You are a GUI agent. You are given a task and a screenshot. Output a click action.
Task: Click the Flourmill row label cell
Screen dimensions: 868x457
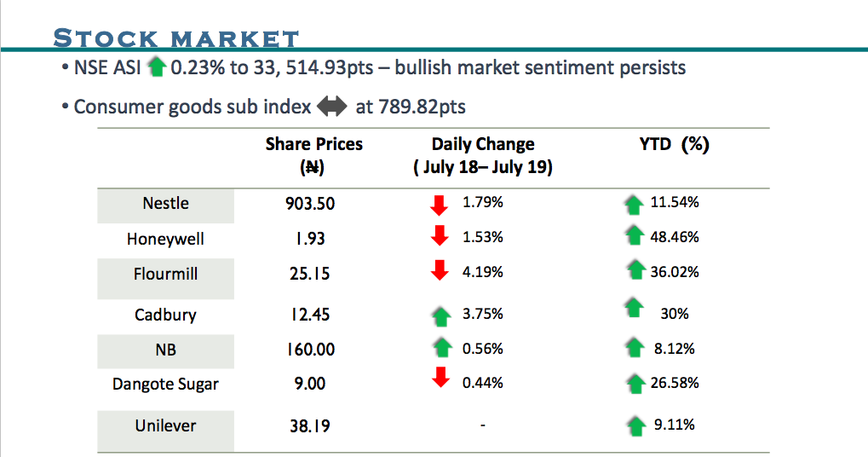click(x=165, y=274)
